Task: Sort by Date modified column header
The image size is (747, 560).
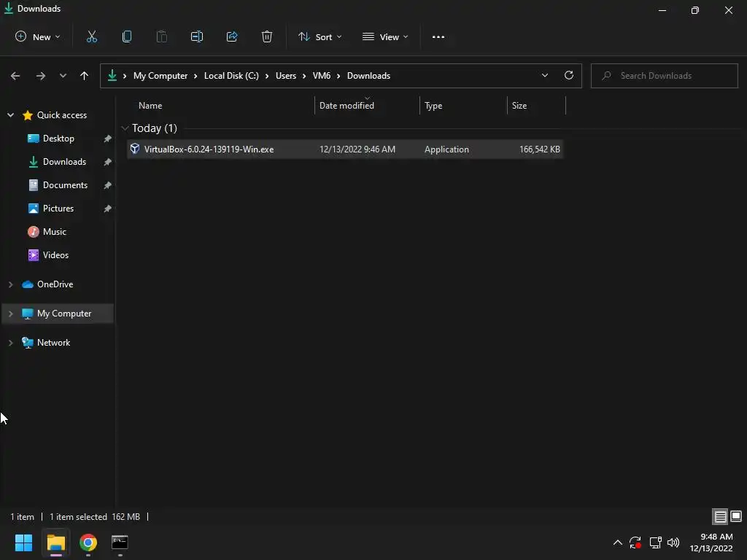Action: [x=347, y=106]
